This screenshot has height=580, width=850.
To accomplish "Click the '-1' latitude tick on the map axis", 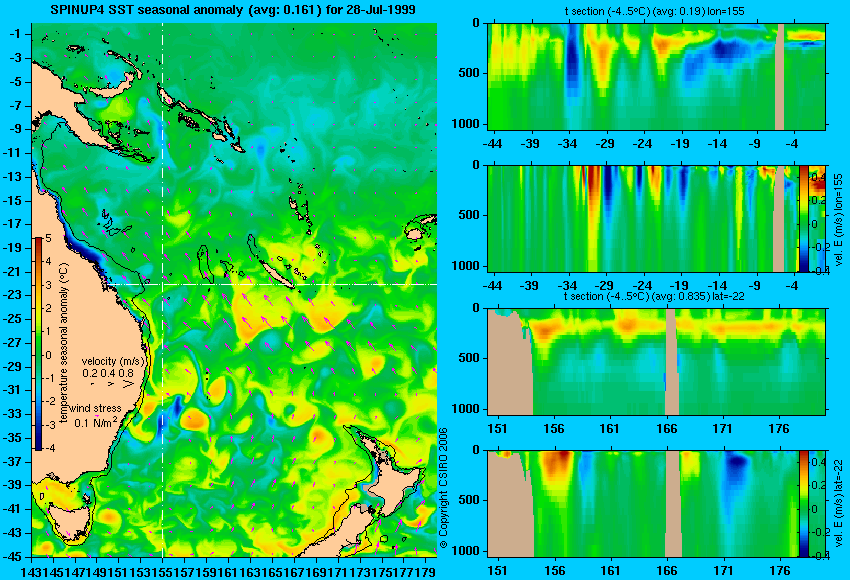I will pyautogui.click(x=17, y=34).
